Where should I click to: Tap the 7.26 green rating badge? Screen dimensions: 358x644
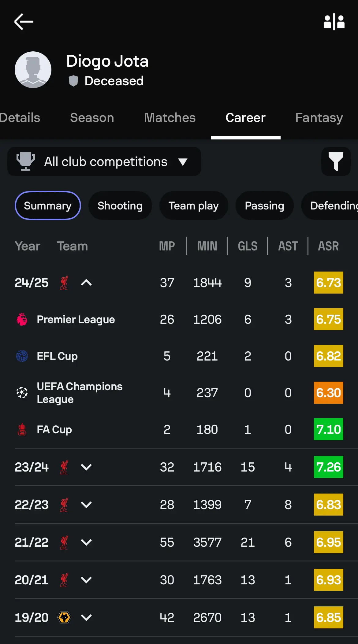tap(329, 467)
